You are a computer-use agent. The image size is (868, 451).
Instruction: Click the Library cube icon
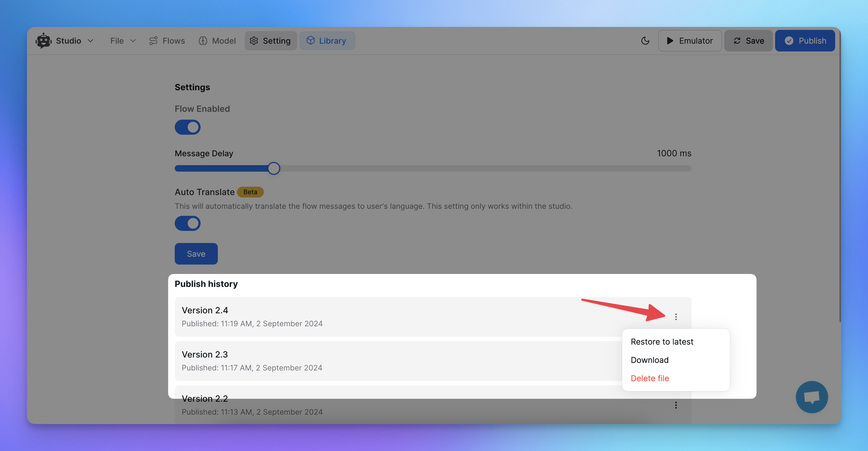(310, 40)
